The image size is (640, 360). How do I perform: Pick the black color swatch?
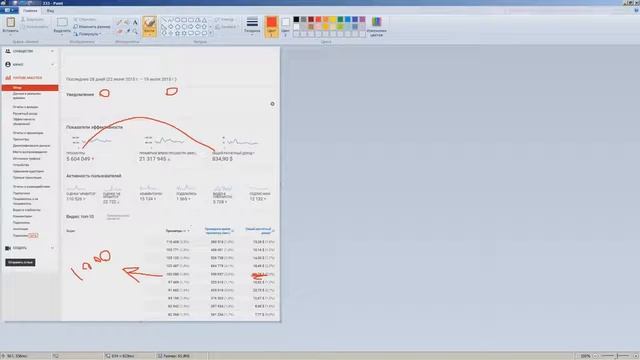click(296, 19)
